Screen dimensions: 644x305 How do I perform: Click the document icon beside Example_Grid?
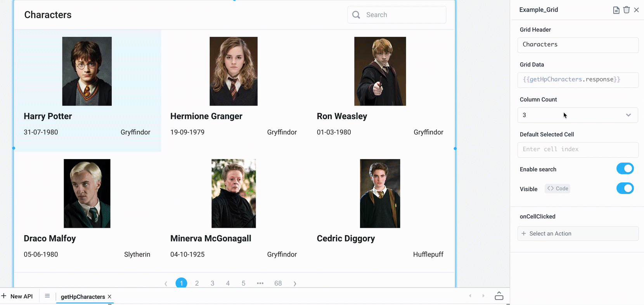click(x=616, y=10)
